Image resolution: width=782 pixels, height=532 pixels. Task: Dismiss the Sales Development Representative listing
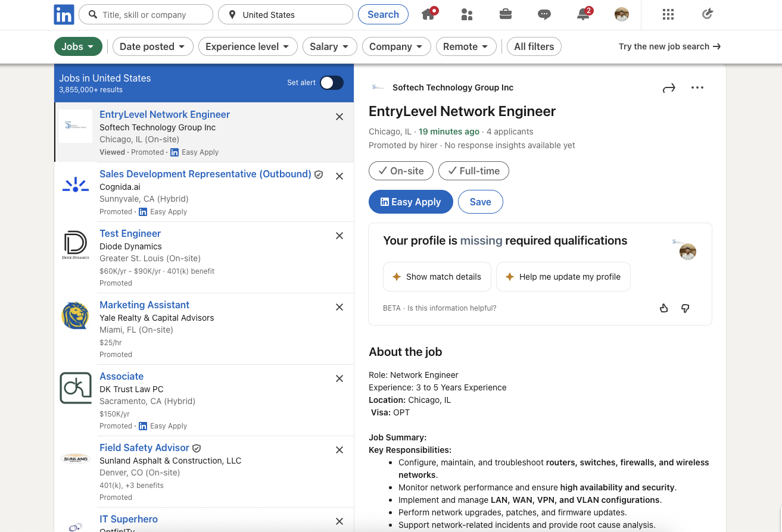(339, 176)
